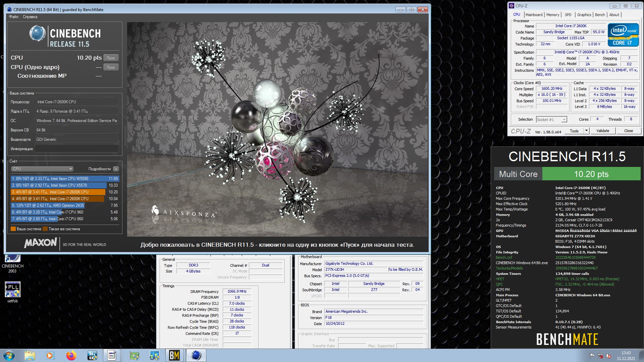Open Firefox from the taskbar
The image size is (644, 362).
(71, 355)
